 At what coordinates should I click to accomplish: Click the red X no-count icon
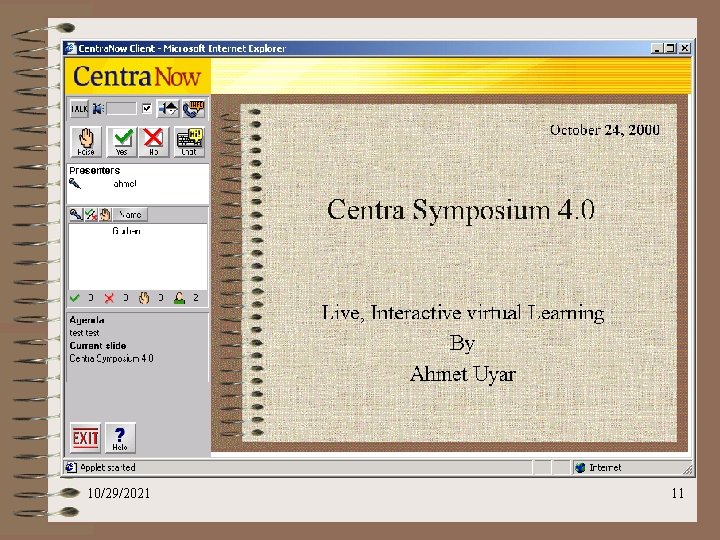point(109,298)
